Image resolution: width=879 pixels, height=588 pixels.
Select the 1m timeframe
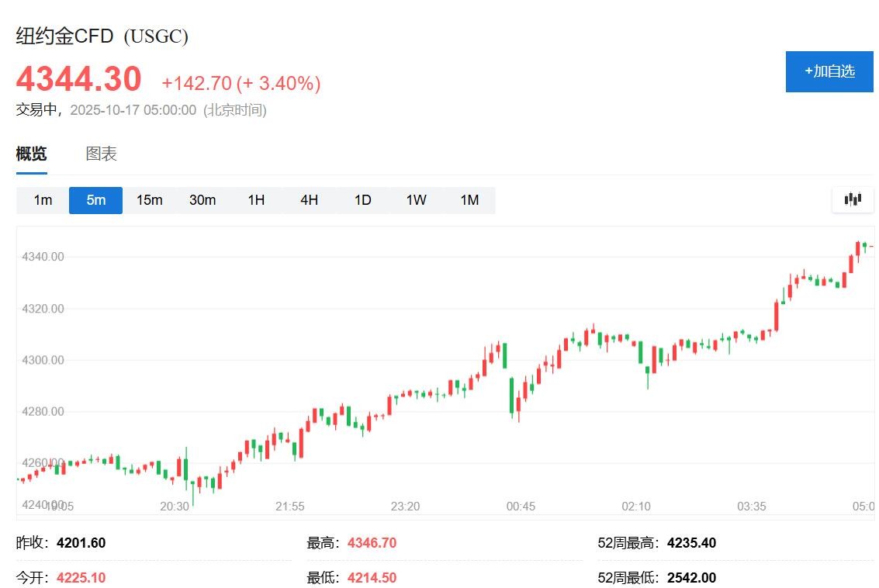click(x=43, y=200)
